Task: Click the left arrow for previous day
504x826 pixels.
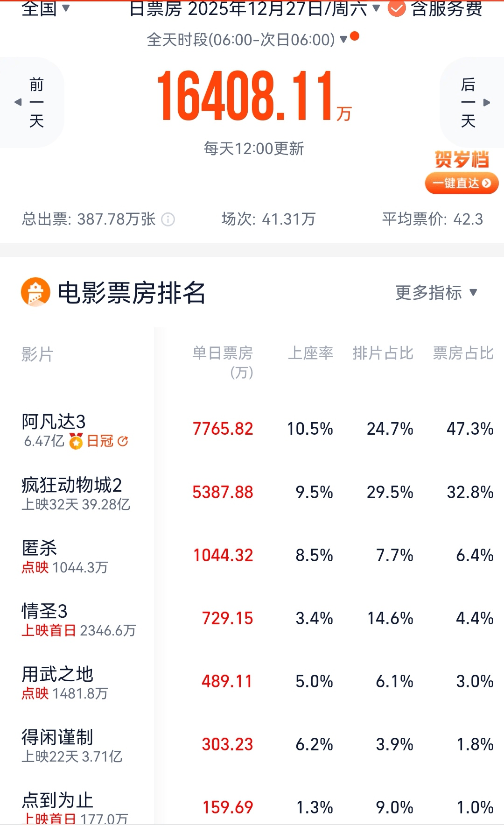Action: 19,102
